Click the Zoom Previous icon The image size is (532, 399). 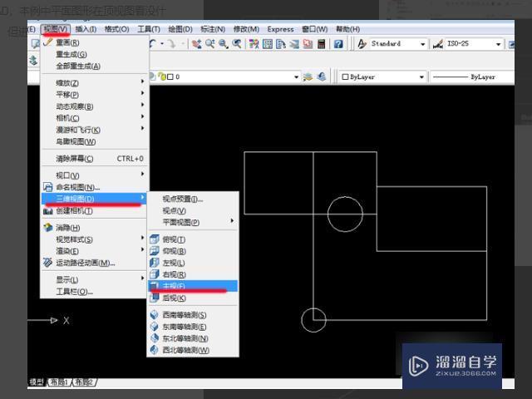(236, 44)
